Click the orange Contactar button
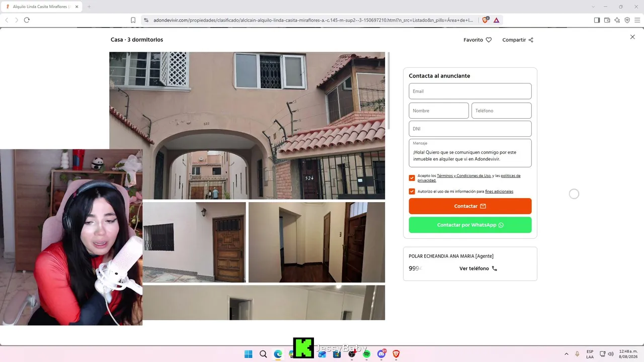 [x=470, y=206]
